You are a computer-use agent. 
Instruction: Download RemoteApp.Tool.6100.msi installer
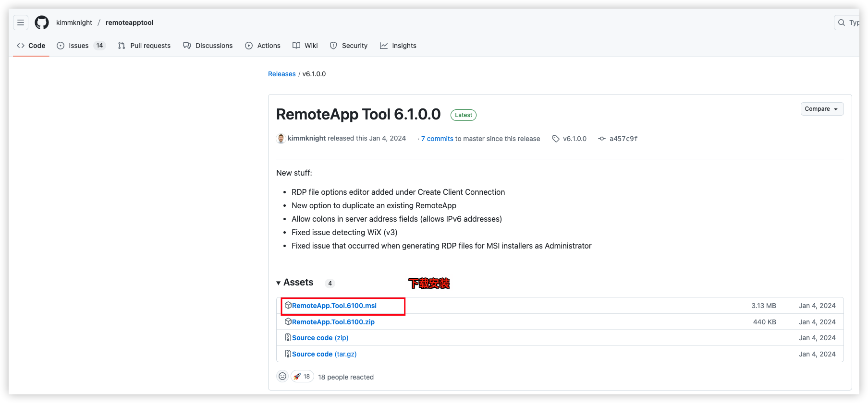point(334,306)
